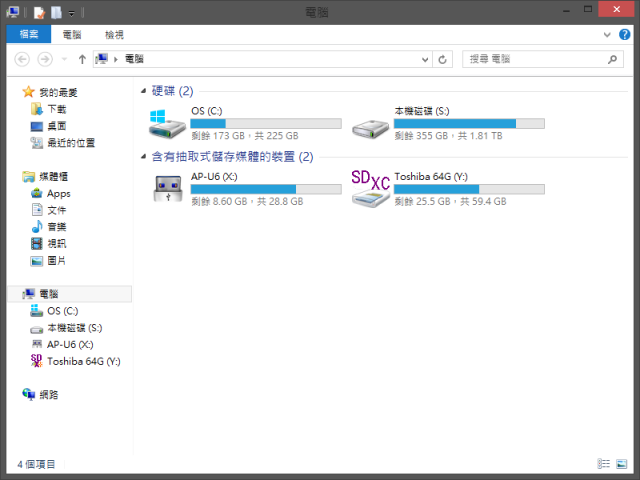Click the OS (C:) capacity bar

[266, 123]
